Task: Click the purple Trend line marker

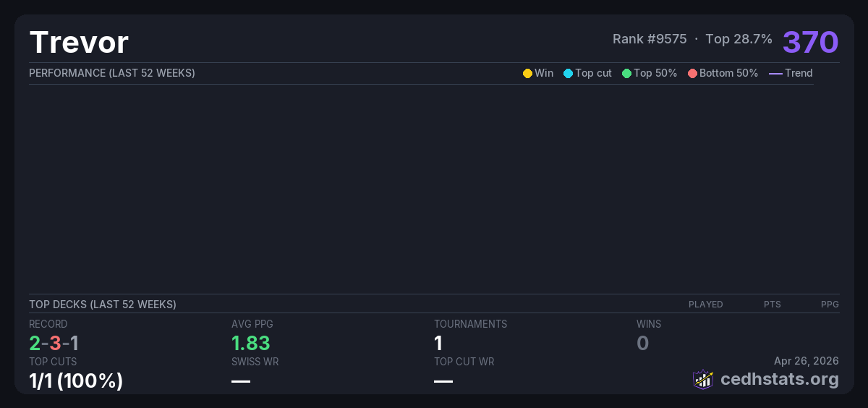Action: (775, 73)
